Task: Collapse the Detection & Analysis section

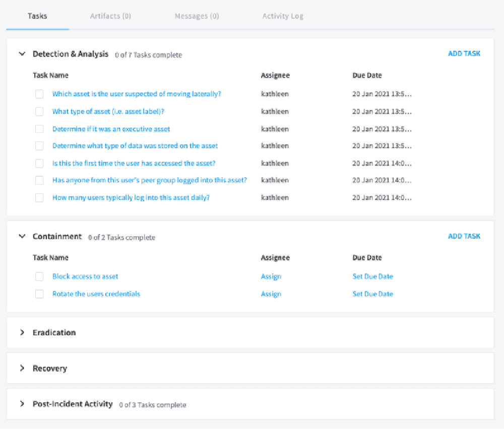Action: click(x=22, y=54)
